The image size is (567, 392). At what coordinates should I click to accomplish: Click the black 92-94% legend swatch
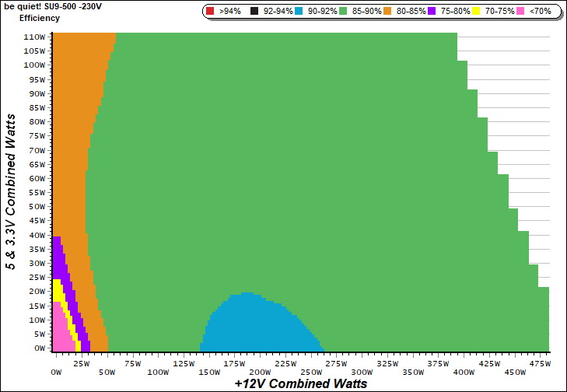point(253,12)
